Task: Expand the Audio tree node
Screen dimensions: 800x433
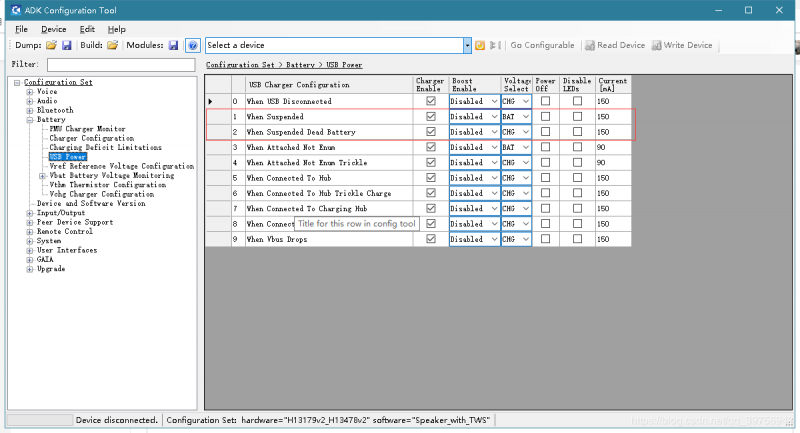Action: (30, 101)
